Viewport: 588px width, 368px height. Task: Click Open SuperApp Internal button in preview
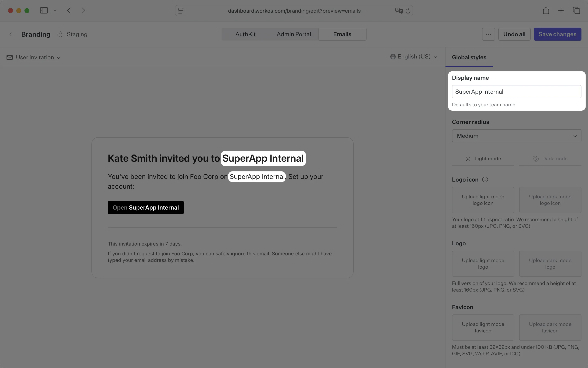146,208
